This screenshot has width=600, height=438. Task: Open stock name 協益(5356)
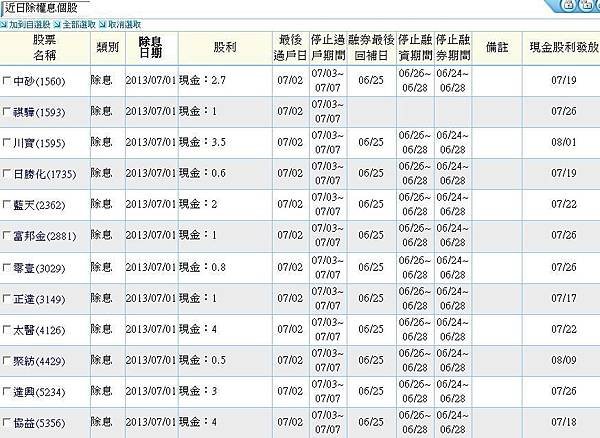point(39,423)
